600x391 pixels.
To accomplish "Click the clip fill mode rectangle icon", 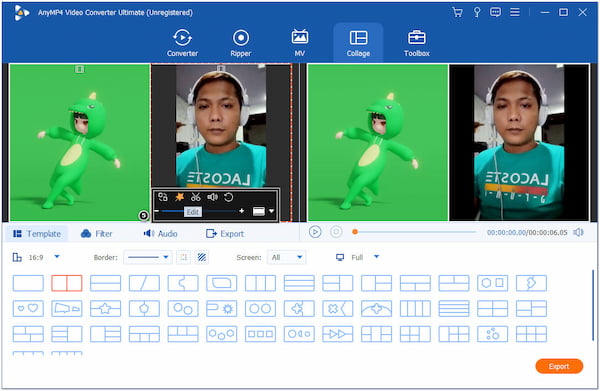I will (x=259, y=211).
